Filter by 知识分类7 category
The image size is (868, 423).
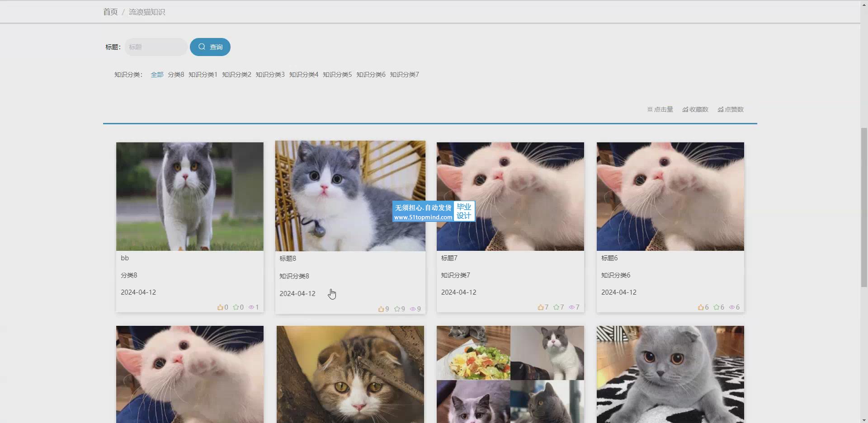(x=404, y=75)
